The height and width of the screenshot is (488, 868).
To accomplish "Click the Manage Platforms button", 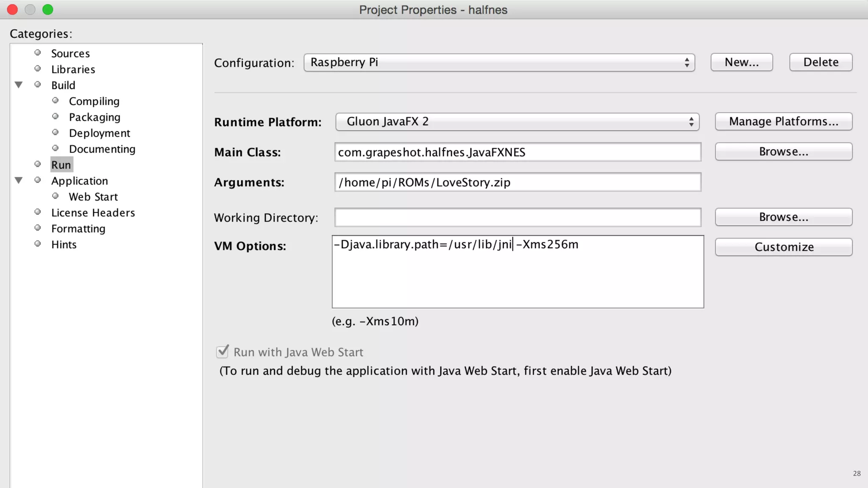I will pyautogui.click(x=783, y=122).
